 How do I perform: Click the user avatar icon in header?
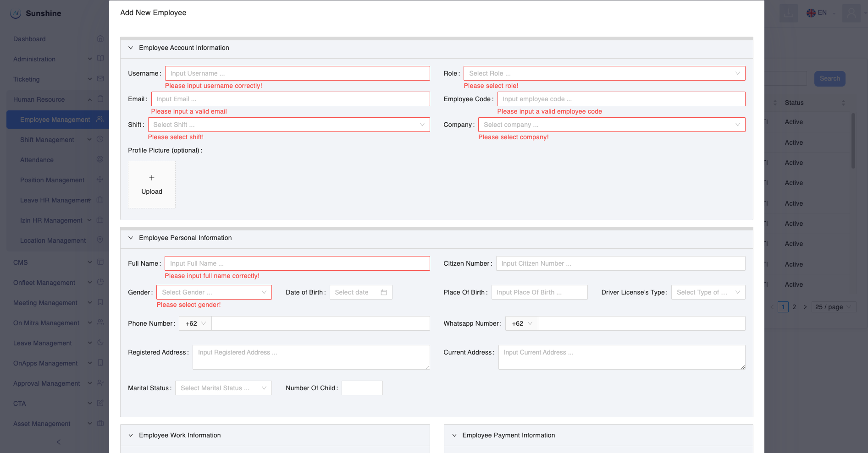pyautogui.click(x=851, y=13)
